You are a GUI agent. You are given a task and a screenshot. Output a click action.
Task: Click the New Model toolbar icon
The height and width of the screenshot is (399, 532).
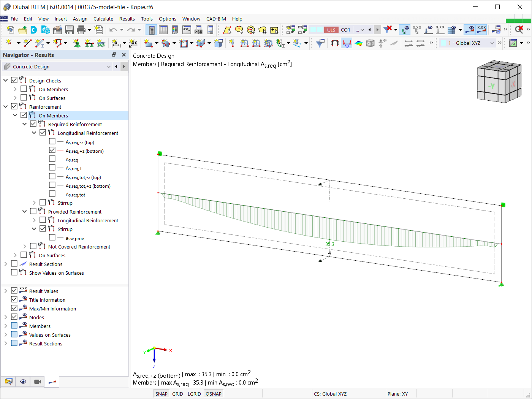tap(10, 30)
